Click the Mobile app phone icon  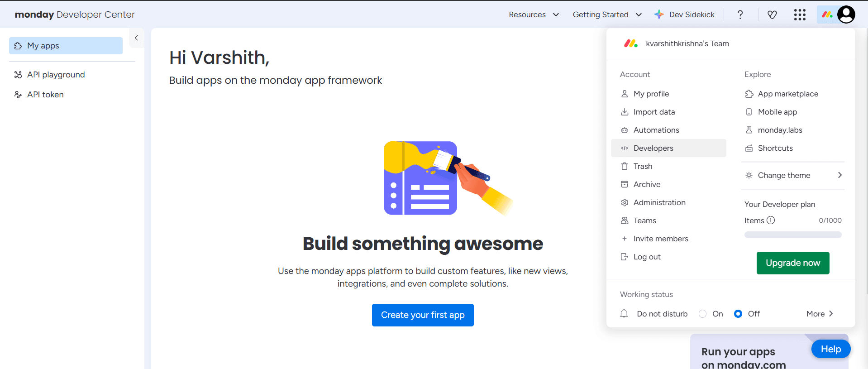pyautogui.click(x=749, y=112)
